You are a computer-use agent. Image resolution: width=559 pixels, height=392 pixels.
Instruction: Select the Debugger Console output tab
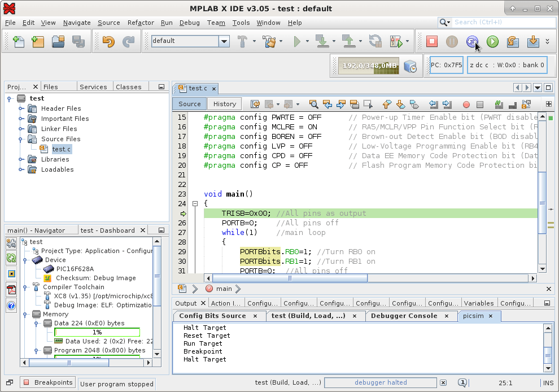pyautogui.click(x=404, y=316)
